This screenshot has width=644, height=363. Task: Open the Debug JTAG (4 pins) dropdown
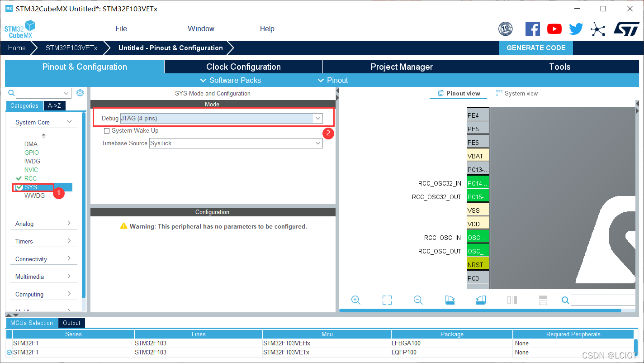[222, 118]
